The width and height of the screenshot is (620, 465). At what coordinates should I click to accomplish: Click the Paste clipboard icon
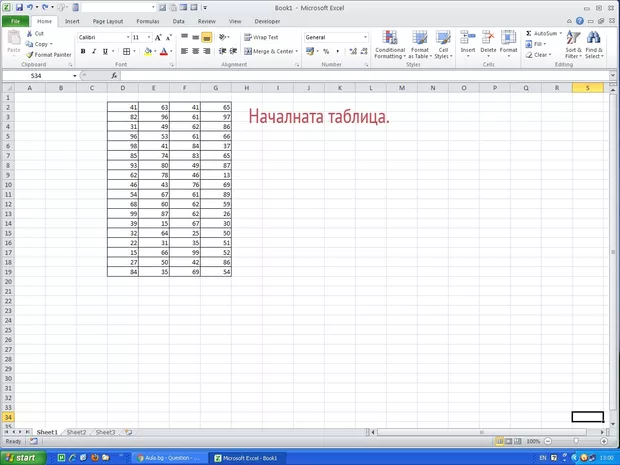point(14,38)
